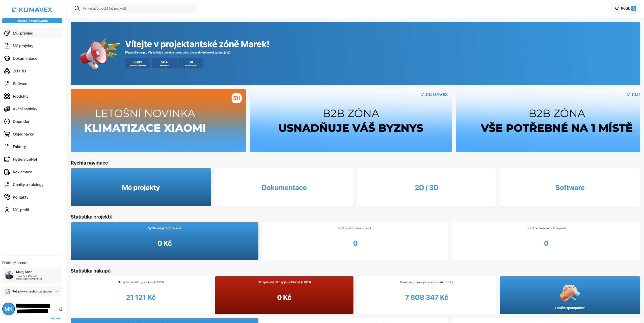
Task: Click the Objednávky cart icon in sidebar
Action: 7,134
